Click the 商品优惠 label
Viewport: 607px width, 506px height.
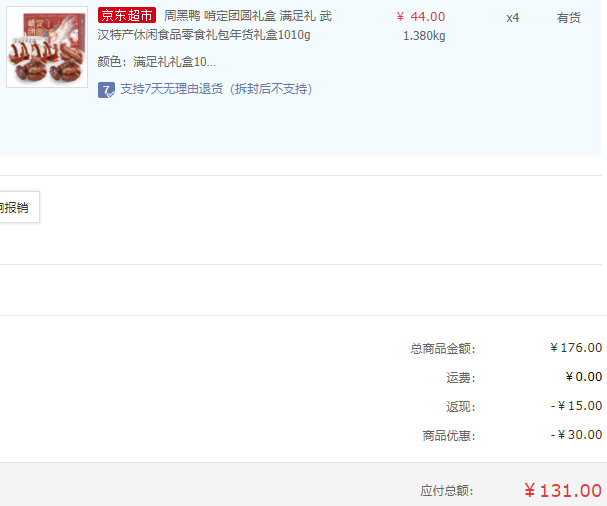click(x=449, y=436)
